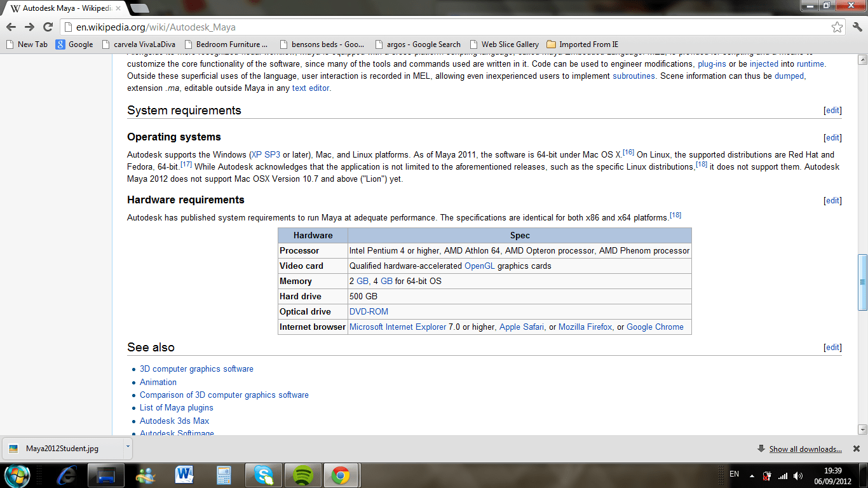This screenshot has width=868, height=488.
Task: Go forward with the forward arrow
Action: (x=29, y=27)
